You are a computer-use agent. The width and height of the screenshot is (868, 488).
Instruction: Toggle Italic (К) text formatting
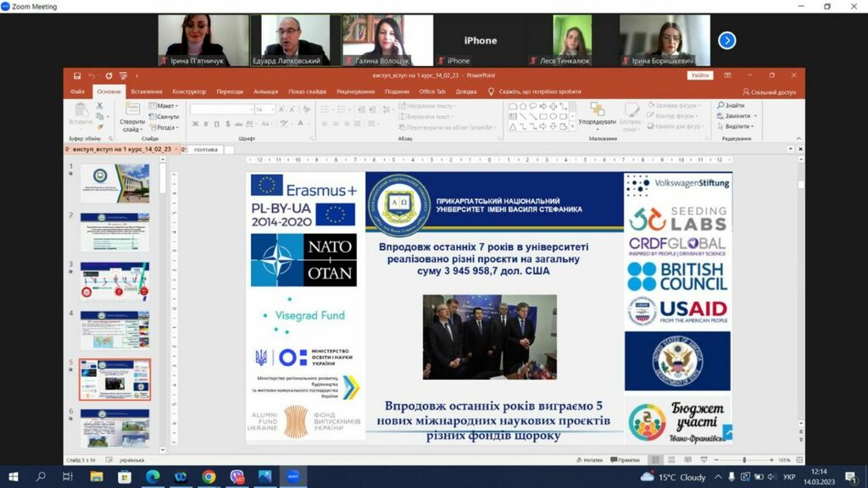tap(204, 124)
